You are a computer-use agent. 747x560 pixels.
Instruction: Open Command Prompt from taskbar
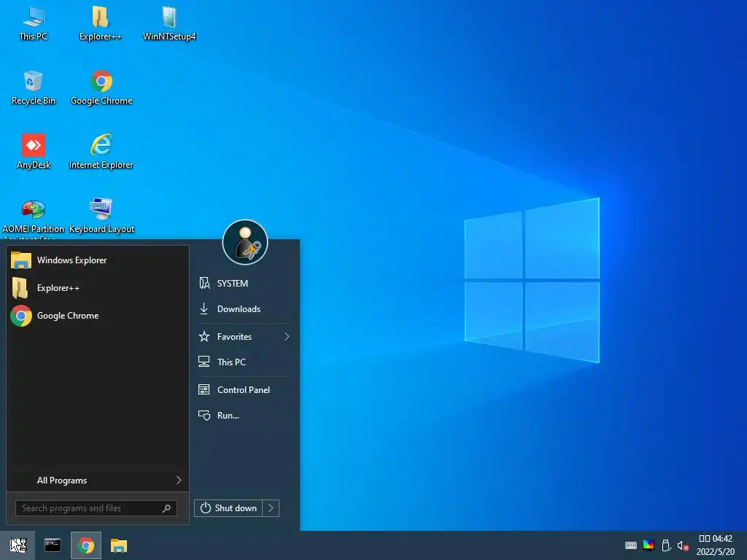(x=53, y=545)
